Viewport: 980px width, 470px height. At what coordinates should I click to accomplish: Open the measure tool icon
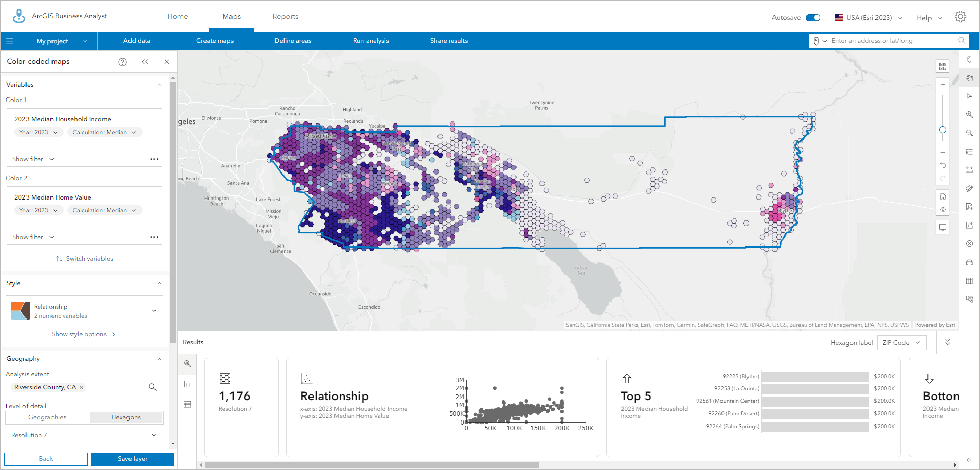pos(969,168)
